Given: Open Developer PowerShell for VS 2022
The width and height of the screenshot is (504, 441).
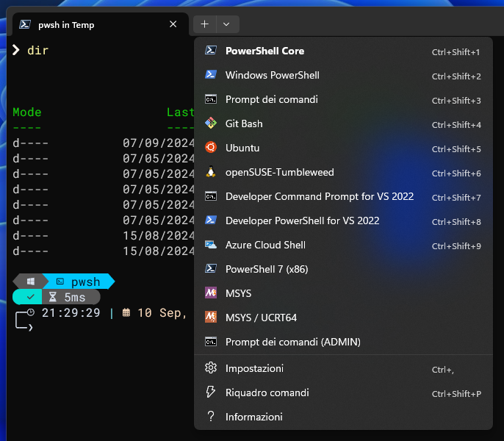Looking at the screenshot, I should coord(343,221).
